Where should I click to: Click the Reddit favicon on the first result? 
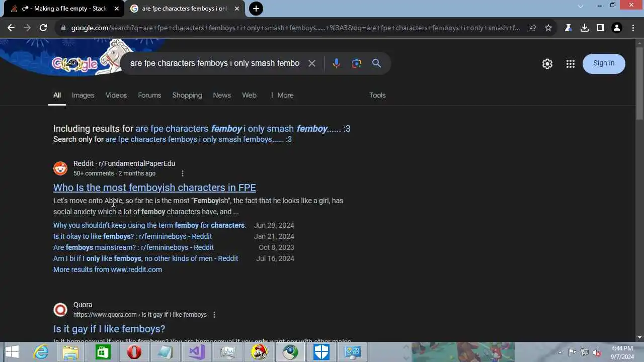(x=60, y=168)
